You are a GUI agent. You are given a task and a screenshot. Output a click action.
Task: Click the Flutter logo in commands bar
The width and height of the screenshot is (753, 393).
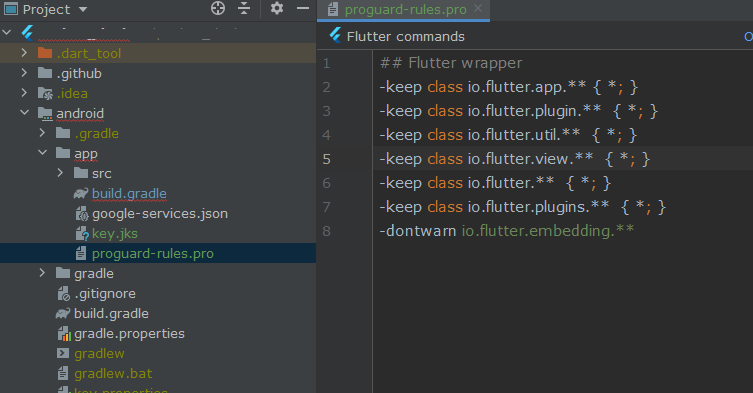tap(335, 36)
